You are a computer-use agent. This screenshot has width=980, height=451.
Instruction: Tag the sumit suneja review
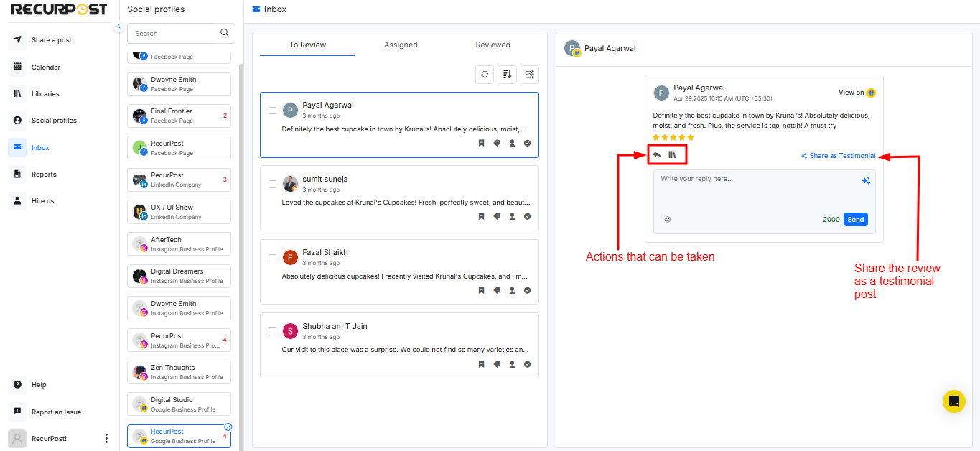pos(497,216)
